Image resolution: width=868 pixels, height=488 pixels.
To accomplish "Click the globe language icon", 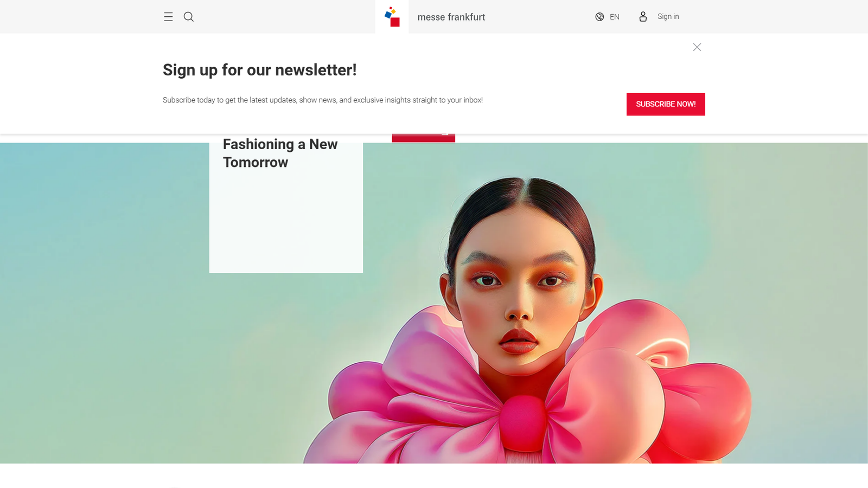I will click(x=599, y=17).
